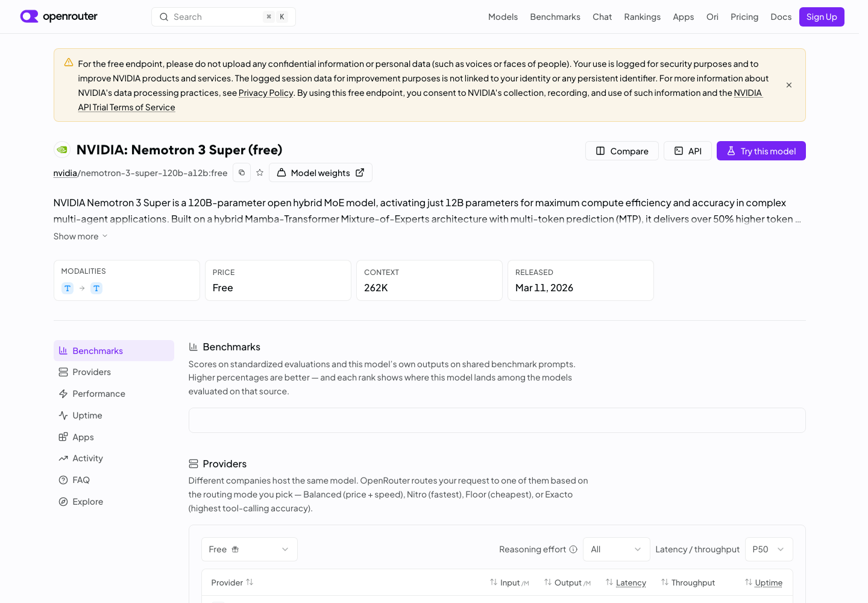The image size is (868, 603).
Task: Click the slug text "nemotron-3-super-120b-a12b:free"
Action: [154, 173]
